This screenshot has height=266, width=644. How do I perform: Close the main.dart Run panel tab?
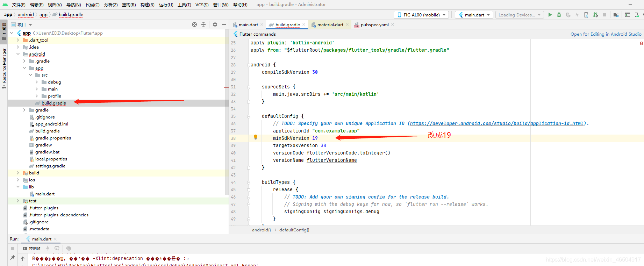[x=55, y=239]
